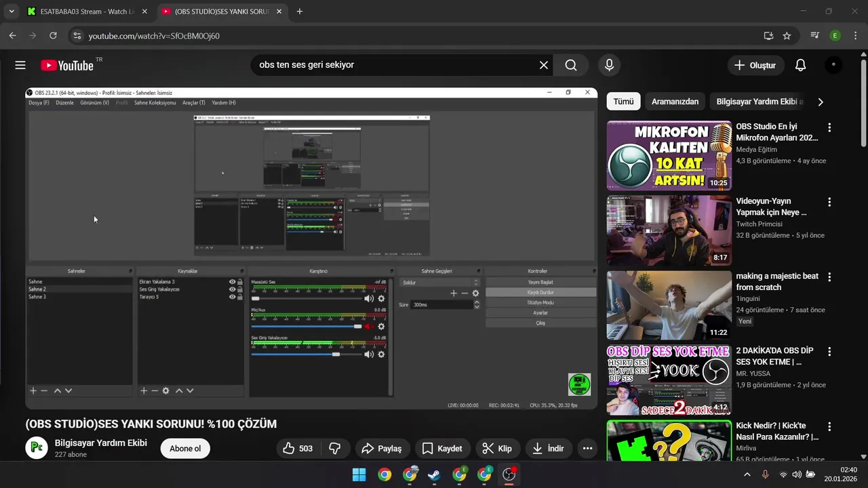Open OBS Studio from the taskbar
868x488 pixels.
pyautogui.click(x=509, y=474)
